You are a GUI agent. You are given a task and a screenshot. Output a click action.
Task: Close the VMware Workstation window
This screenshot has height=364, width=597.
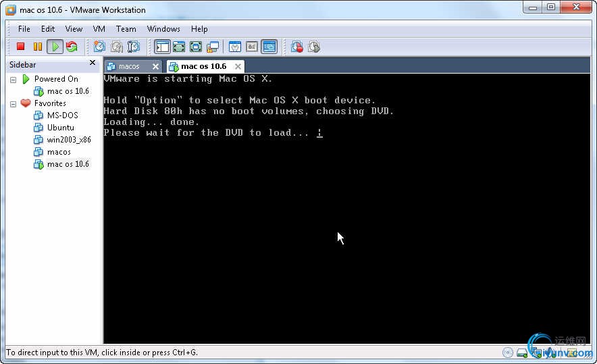(x=577, y=7)
